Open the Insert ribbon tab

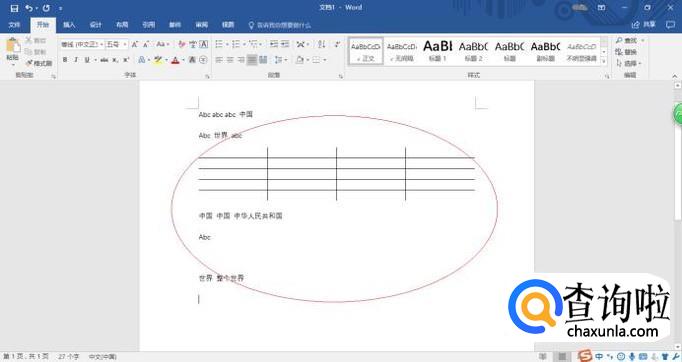pos(69,25)
